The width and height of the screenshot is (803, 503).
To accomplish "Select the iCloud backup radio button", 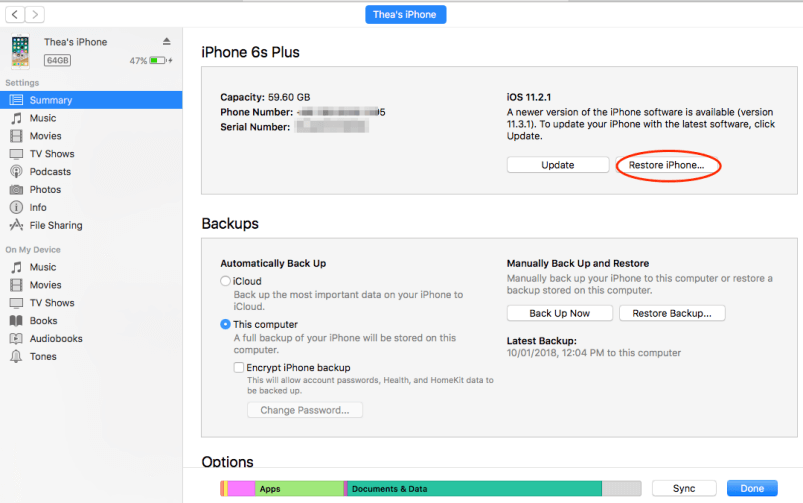I will coord(225,282).
